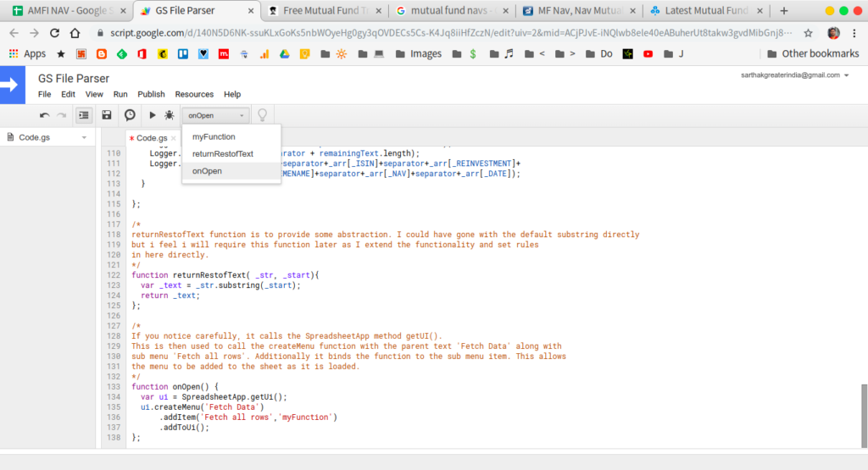Expand the Code.gs file options arrow
The width and height of the screenshot is (868, 470).
coord(84,138)
